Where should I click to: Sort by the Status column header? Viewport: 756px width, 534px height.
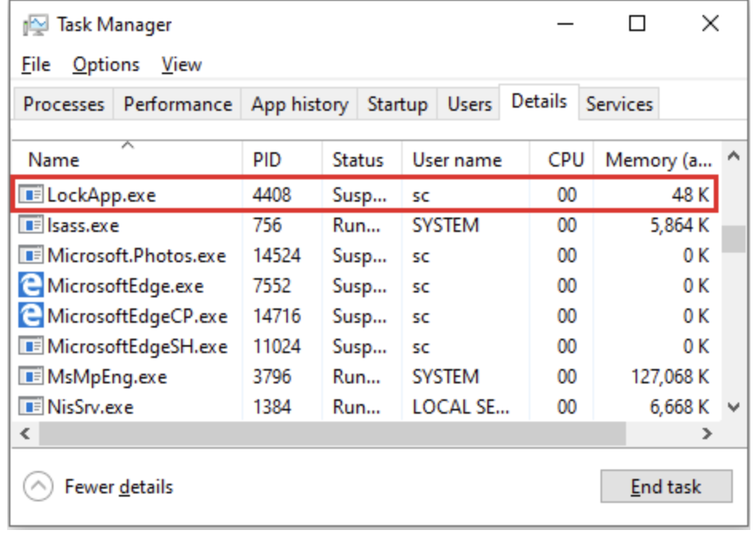(361, 159)
